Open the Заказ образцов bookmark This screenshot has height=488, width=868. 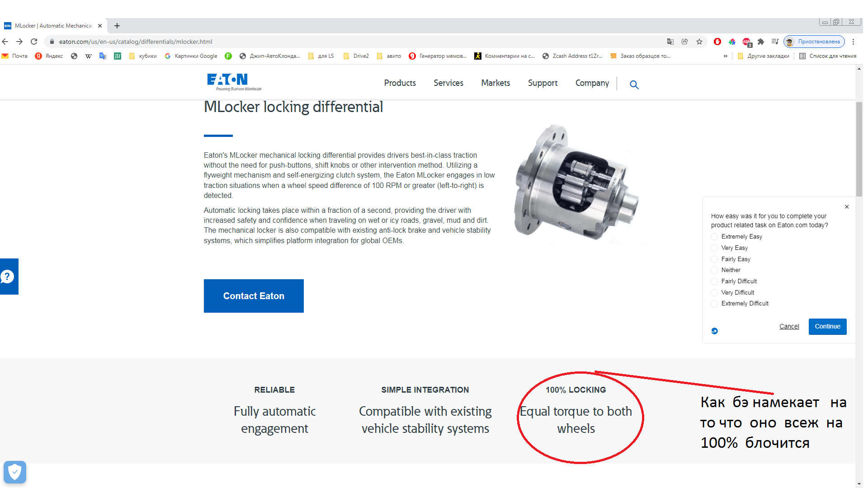click(x=640, y=56)
